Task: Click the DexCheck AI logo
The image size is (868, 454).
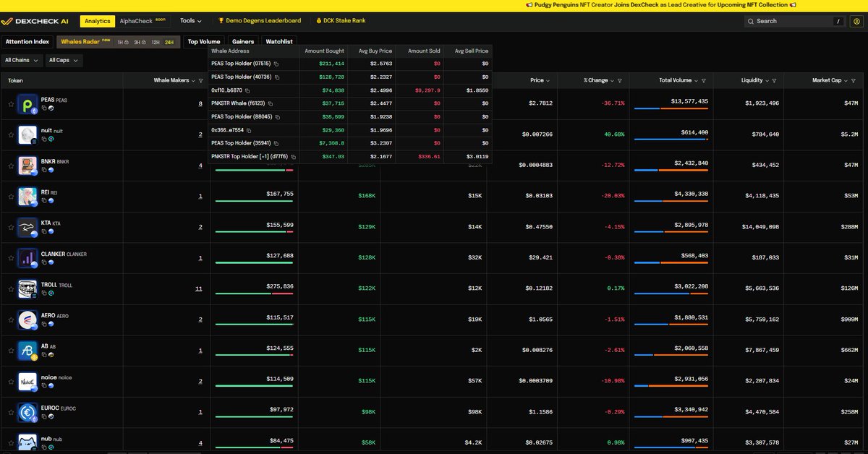Action: click(x=36, y=22)
